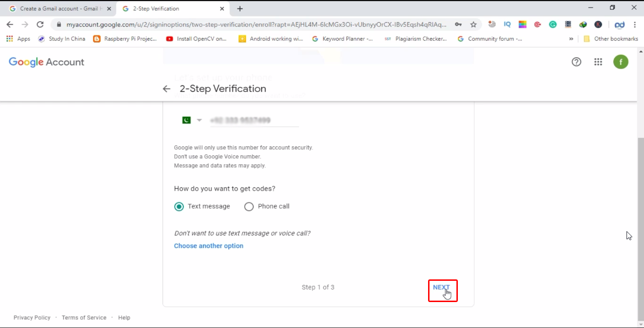The image size is (644, 328).
Task: Open the Google apps grid
Action: pos(598,62)
